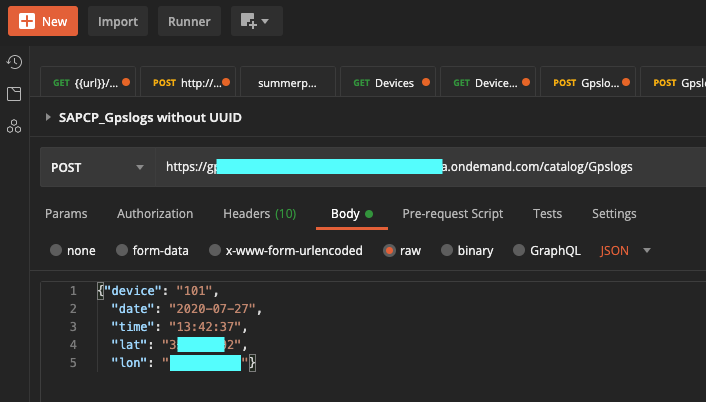Click the "lat" line in body editor
This screenshot has height=402, width=706.
179,345
